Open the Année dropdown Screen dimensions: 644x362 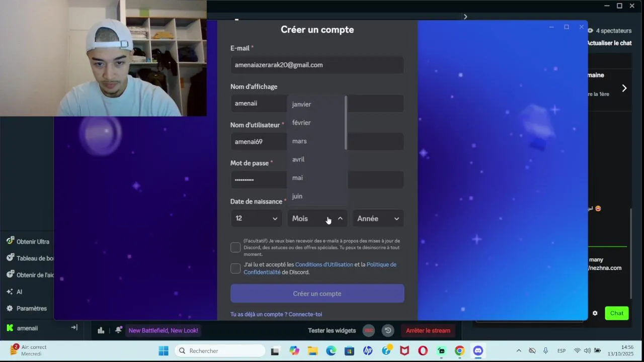[378, 218]
